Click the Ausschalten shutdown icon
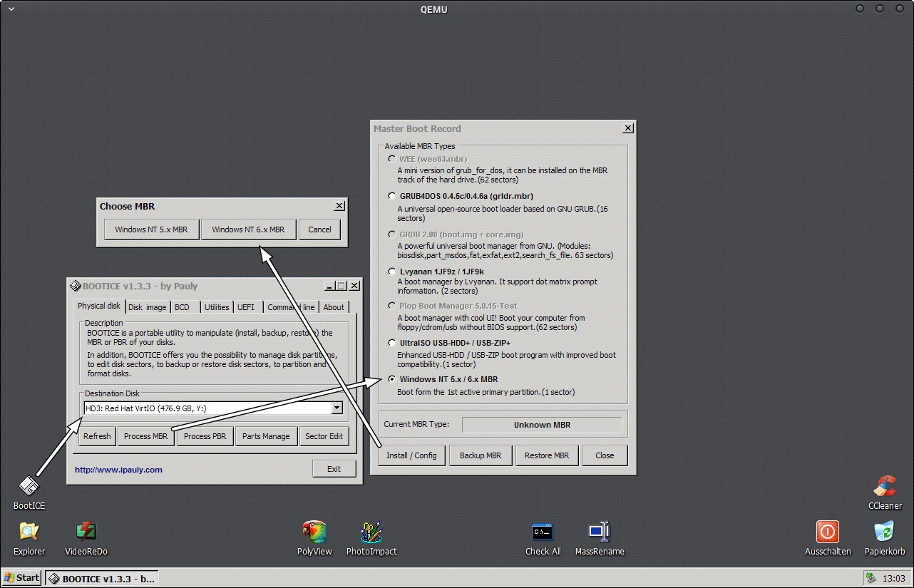 (828, 532)
